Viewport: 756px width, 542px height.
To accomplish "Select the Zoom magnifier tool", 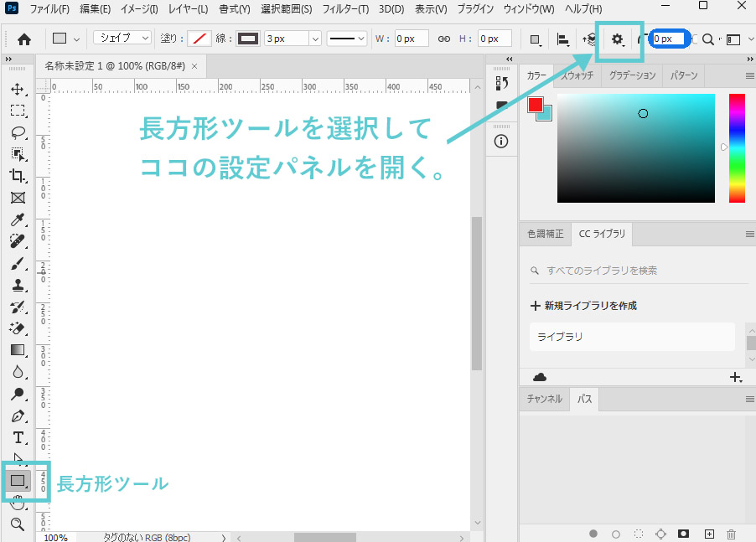I will coord(17,524).
